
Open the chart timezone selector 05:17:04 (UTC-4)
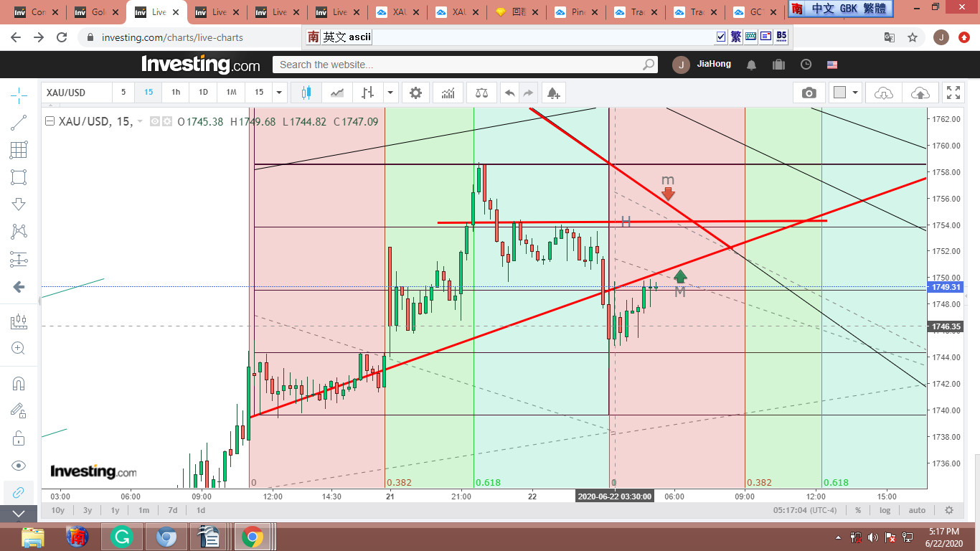806,510
